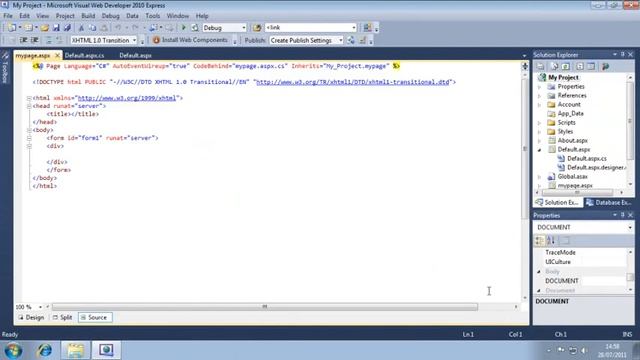Click the editor horizontal scrollbar thumb
This screenshot has width=640, height=360.
[x=264, y=307]
